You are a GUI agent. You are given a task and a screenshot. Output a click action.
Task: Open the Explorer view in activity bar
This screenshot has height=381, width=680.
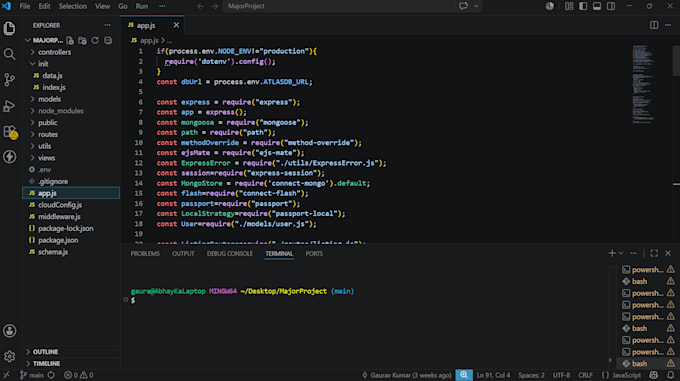[x=9, y=29]
